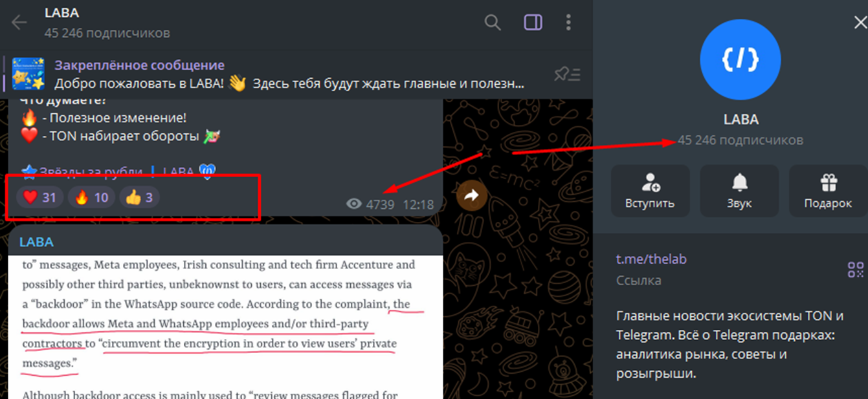Show the channel QR code icon

[856, 270]
